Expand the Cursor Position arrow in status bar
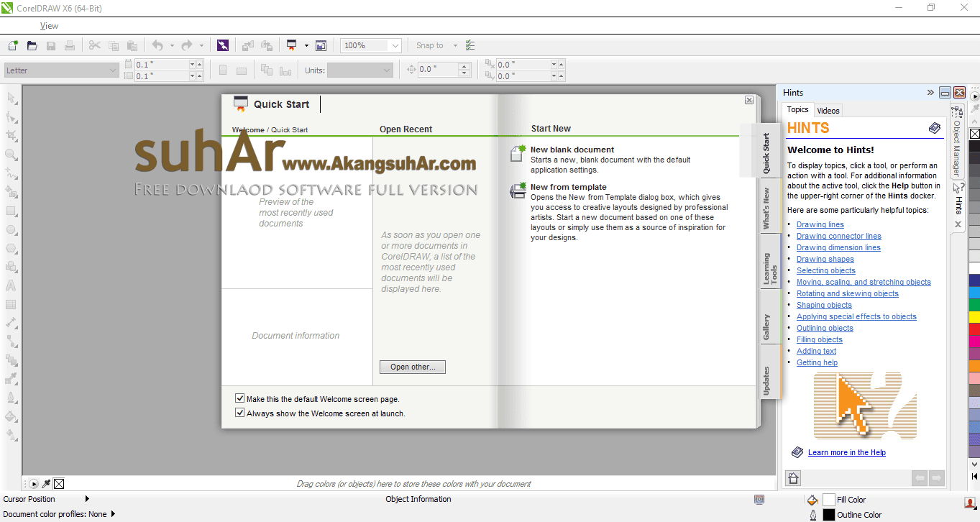 click(88, 499)
